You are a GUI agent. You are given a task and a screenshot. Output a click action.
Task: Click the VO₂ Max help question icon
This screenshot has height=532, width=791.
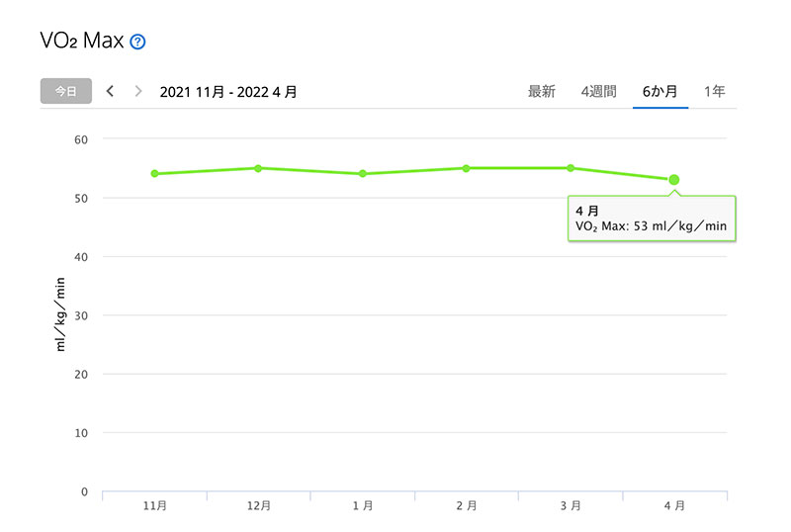(x=138, y=42)
